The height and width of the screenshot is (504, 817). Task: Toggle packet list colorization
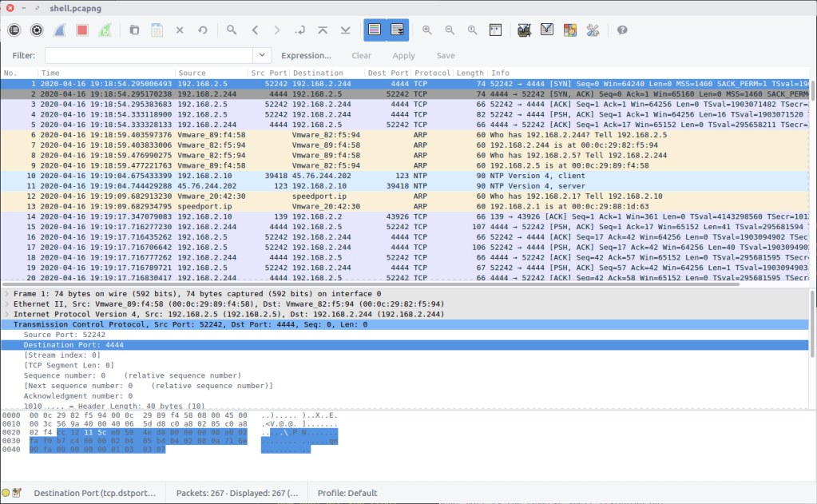tap(374, 30)
